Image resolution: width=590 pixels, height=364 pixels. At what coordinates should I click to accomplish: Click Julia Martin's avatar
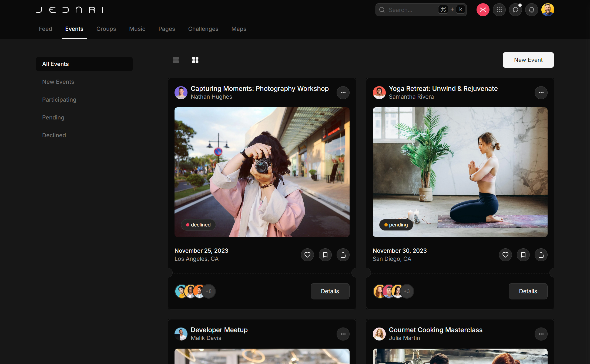[x=379, y=334]
